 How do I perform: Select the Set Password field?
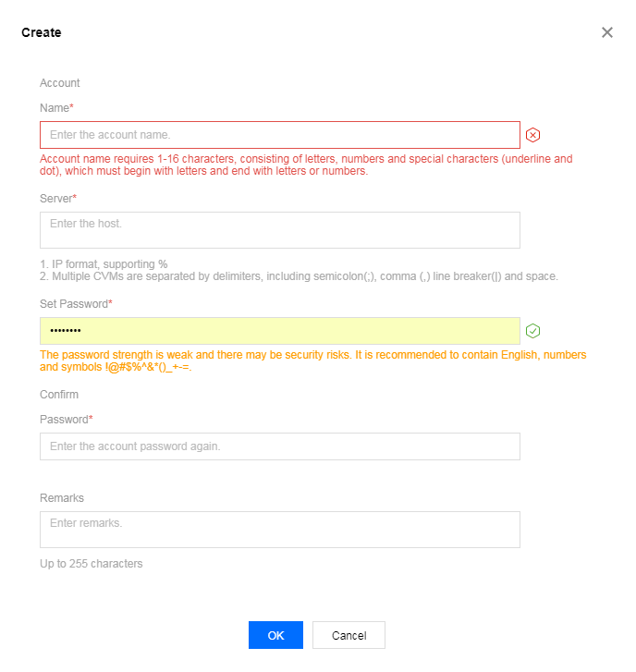[x=280, y=331]
